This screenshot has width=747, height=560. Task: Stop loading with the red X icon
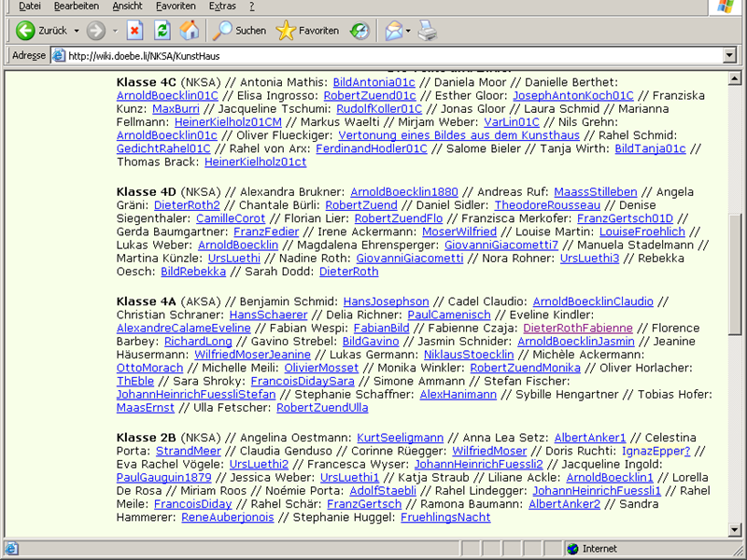[134, 31]
